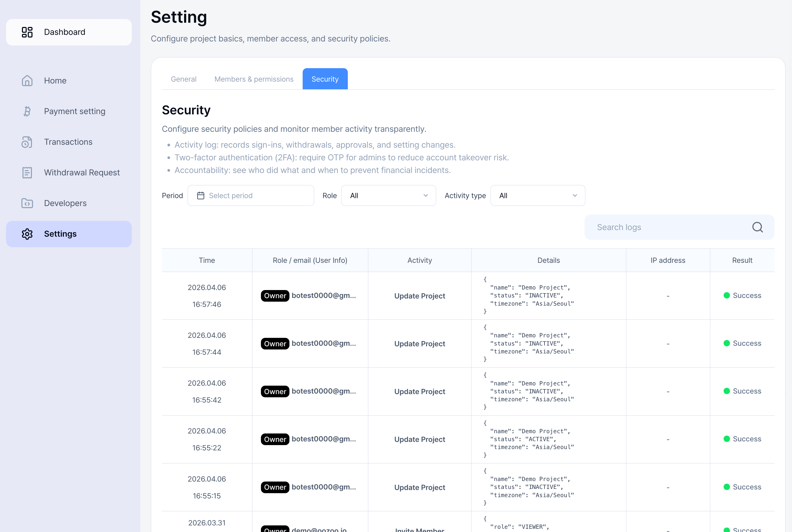The width and height of the screenshot is (792, 532).
Task: Click green status dot in 16:55:15 row
Action: click(x=727, y=487)
